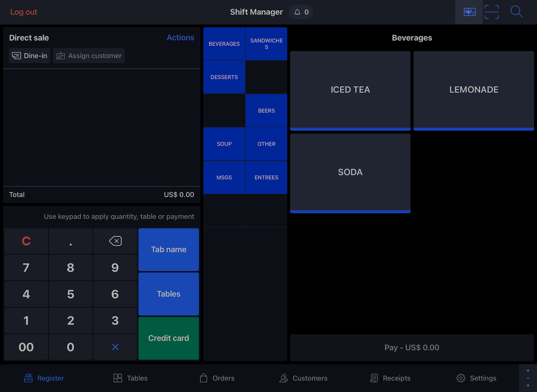Select the Desserts category
The height and width of the screenshot is (392, 537).
click(224, 77)
